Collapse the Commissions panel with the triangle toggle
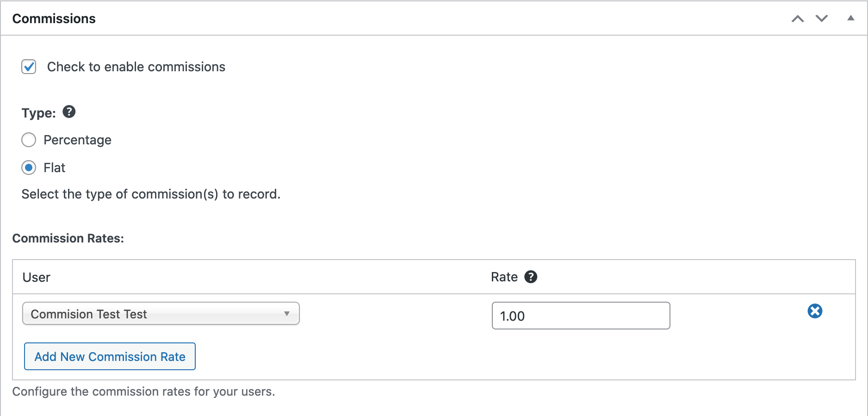Image resolution: width=868 pixels, height=416 pixels. (850, 19)
